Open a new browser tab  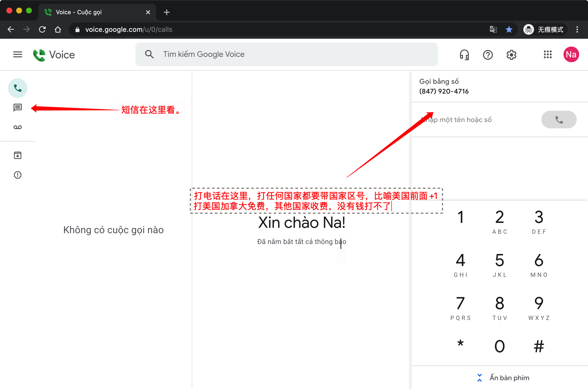[x=167, y=12]
